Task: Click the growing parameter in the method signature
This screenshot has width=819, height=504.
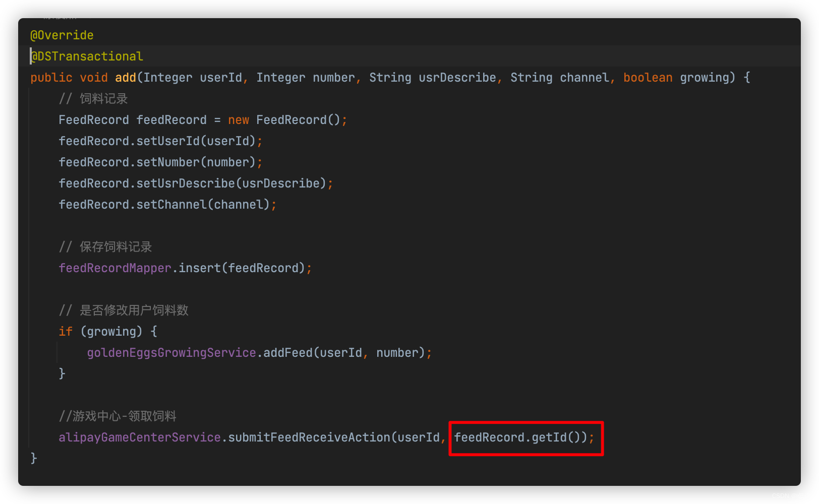Action: click(x=705, y=78)
